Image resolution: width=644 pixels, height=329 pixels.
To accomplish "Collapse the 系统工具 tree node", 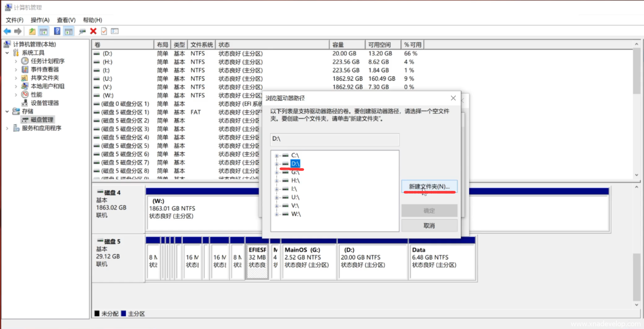I will [7, 53].
